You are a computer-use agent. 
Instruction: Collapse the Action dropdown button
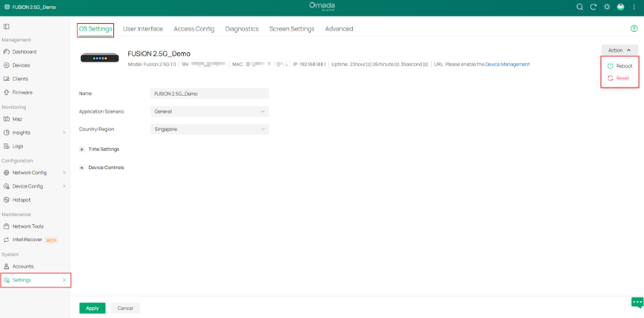click(619, 50)
